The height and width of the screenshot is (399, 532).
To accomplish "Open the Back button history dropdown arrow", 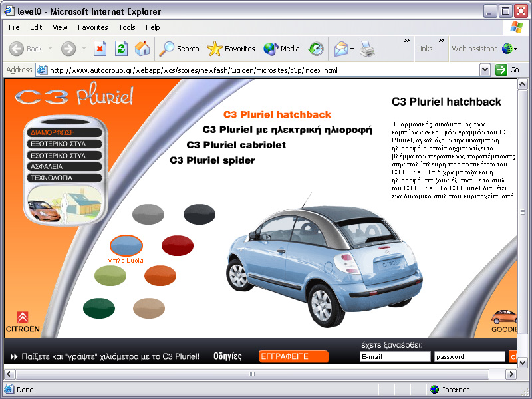I will coord(51,49).
